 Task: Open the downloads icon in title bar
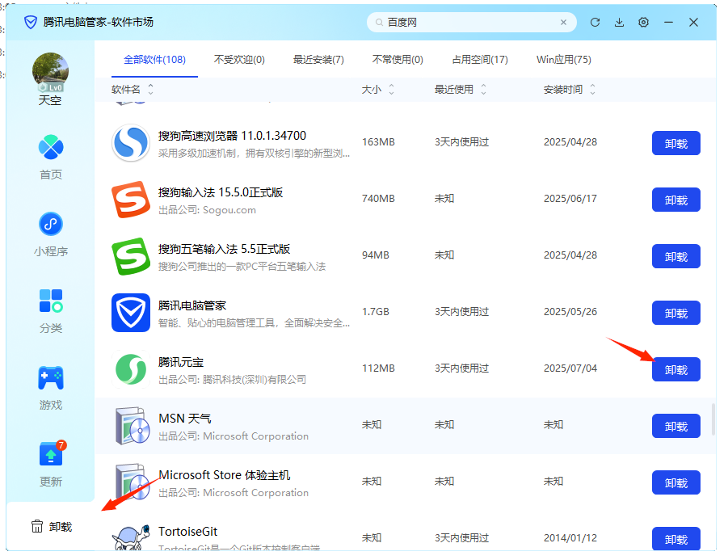[x=620, y=23]
